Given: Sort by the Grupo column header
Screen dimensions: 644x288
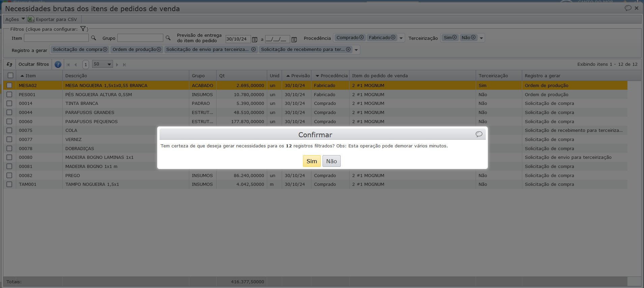Looking at the screenshot, I should point(203,76).
